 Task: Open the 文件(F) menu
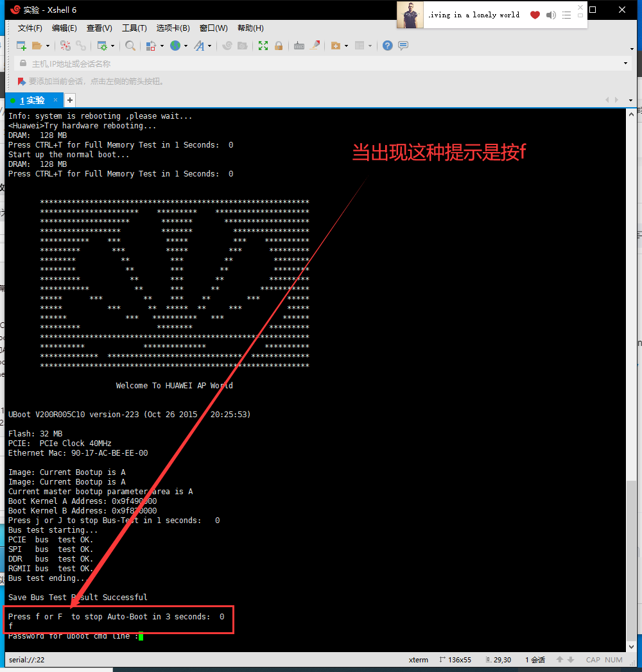pyautogui.click(x=30, y=28)
